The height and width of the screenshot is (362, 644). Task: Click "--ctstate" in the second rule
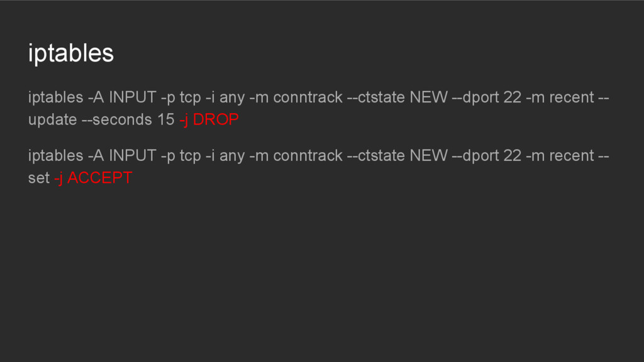(x=376, y=156)
